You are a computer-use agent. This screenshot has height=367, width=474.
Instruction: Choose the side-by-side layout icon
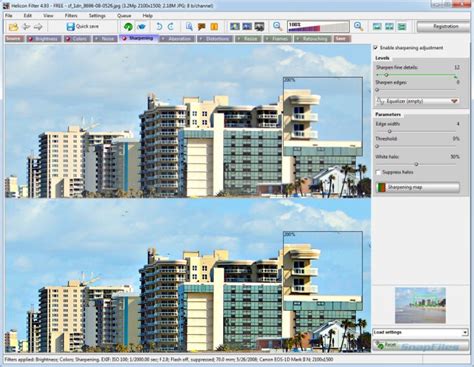(389, 27)
